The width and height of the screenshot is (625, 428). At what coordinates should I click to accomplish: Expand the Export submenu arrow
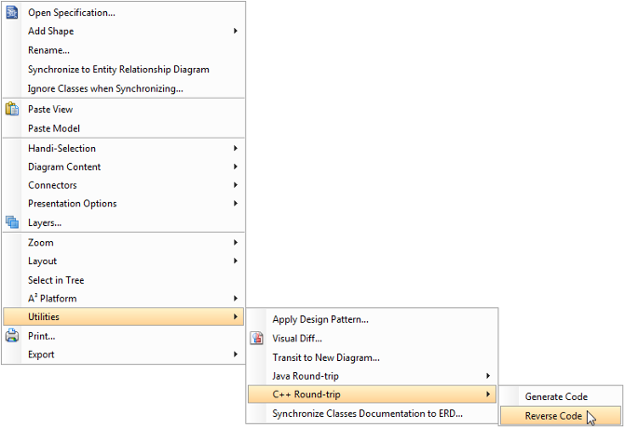[236, 354]
